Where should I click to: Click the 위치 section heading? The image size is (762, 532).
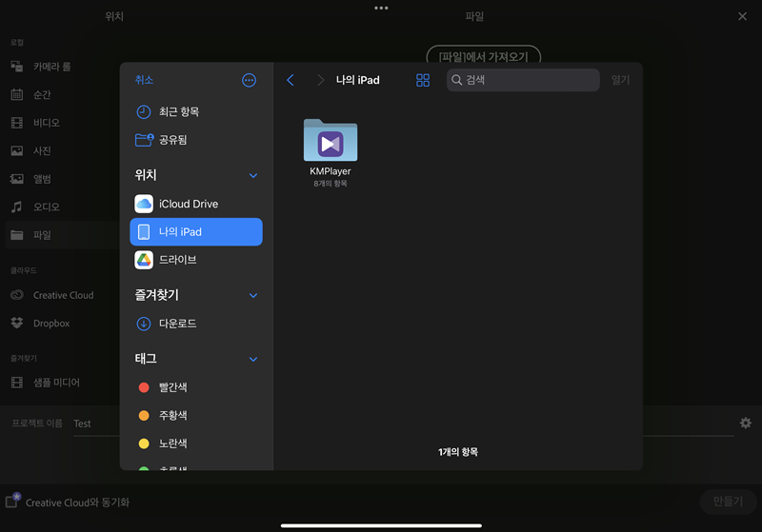146,175
